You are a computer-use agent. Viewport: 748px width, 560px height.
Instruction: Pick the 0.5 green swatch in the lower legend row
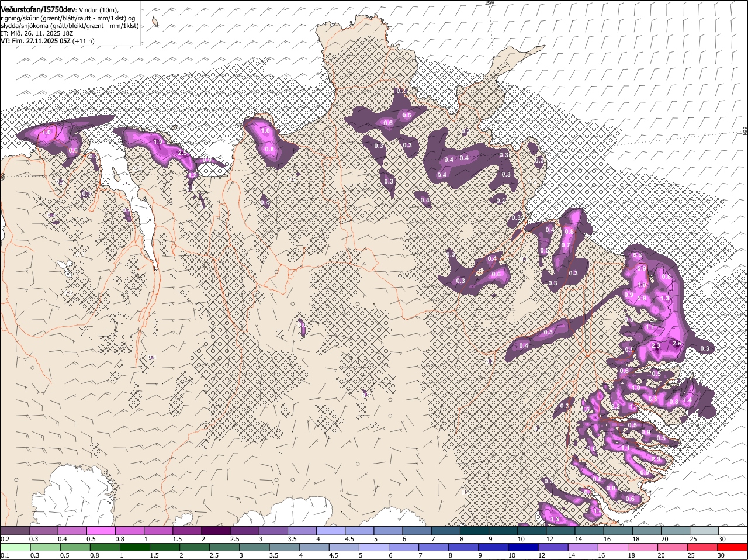point(75,548)
